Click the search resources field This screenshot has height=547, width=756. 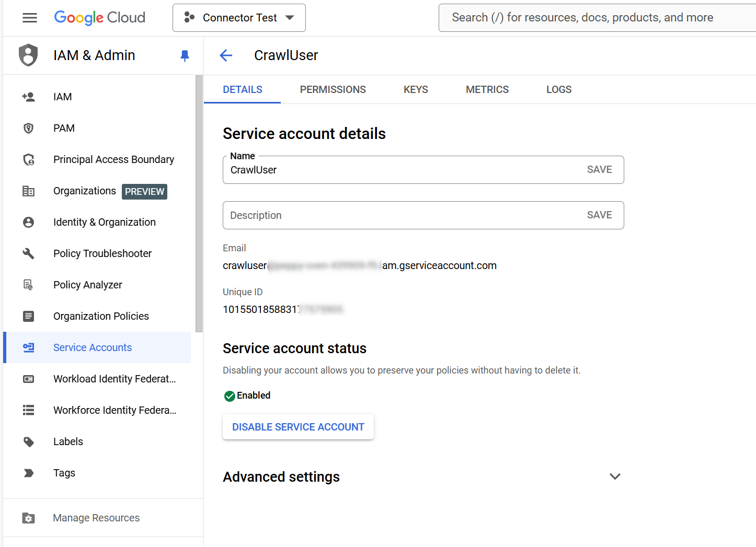click(597, 18)
